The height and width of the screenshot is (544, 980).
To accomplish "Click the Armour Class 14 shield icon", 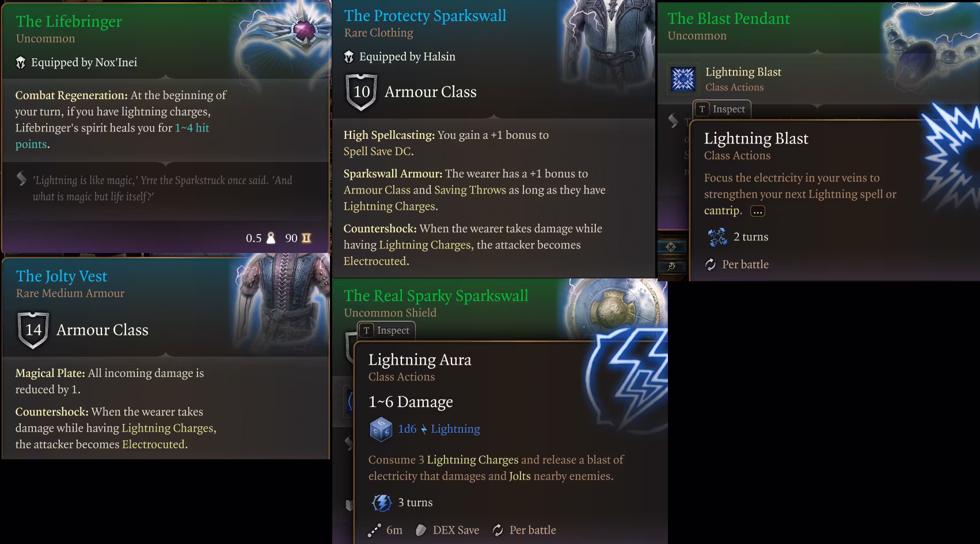I will pyautogui.click(x=33, y=330).
